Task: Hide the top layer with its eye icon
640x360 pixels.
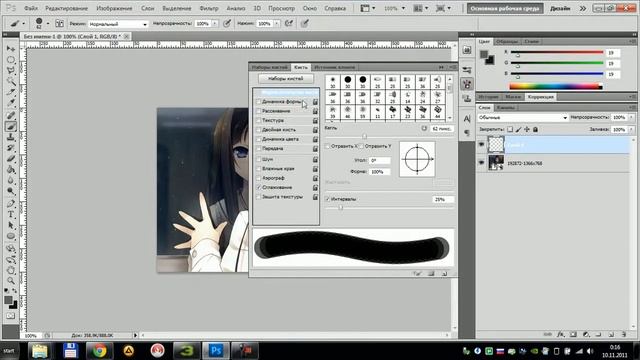Action: click(482, 144)
